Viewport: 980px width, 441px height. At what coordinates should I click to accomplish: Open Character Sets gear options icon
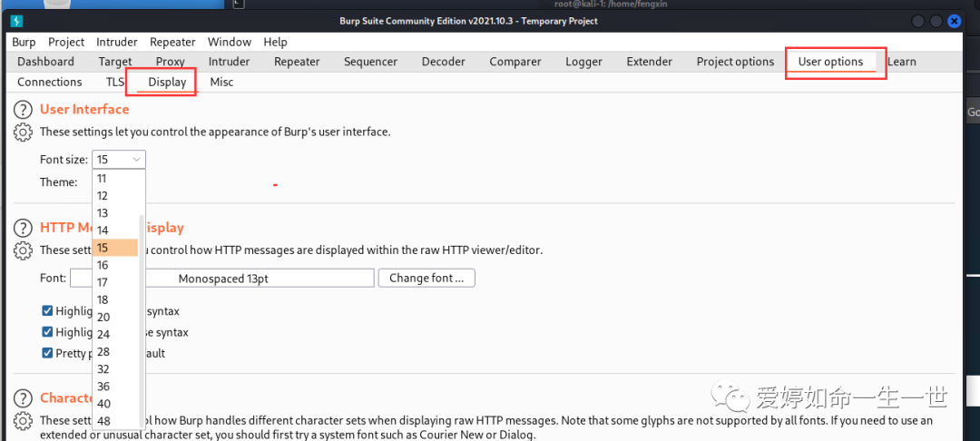(x=23, y=421)
